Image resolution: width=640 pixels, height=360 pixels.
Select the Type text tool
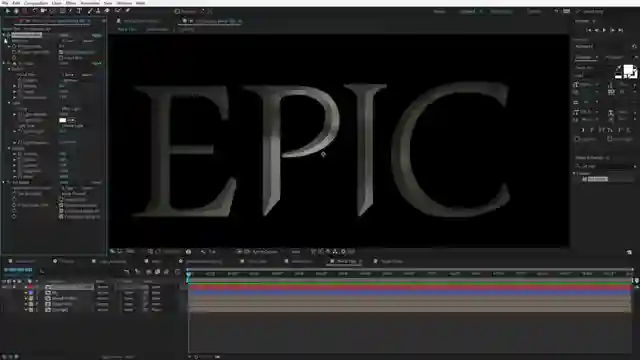(x=79, y=11)
